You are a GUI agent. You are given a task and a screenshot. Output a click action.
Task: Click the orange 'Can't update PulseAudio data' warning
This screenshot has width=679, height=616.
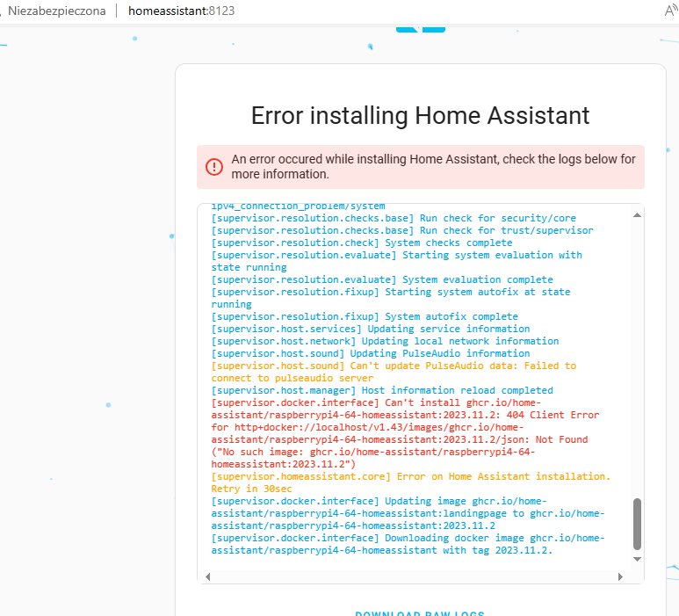[394, 372]
